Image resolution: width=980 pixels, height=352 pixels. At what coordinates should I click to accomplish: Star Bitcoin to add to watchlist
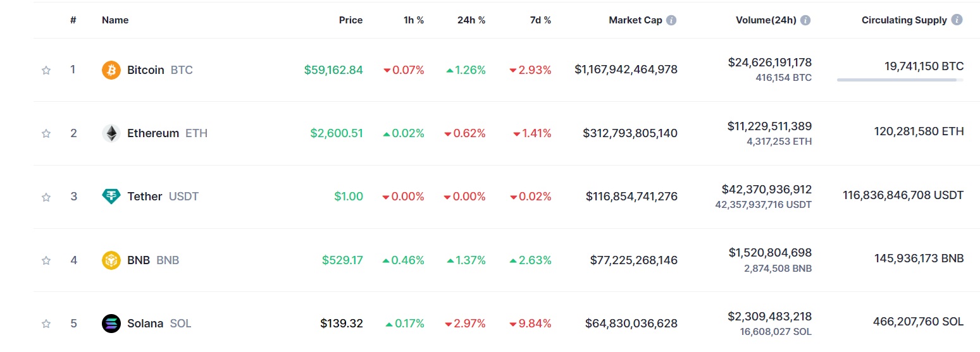click(46, 70)
